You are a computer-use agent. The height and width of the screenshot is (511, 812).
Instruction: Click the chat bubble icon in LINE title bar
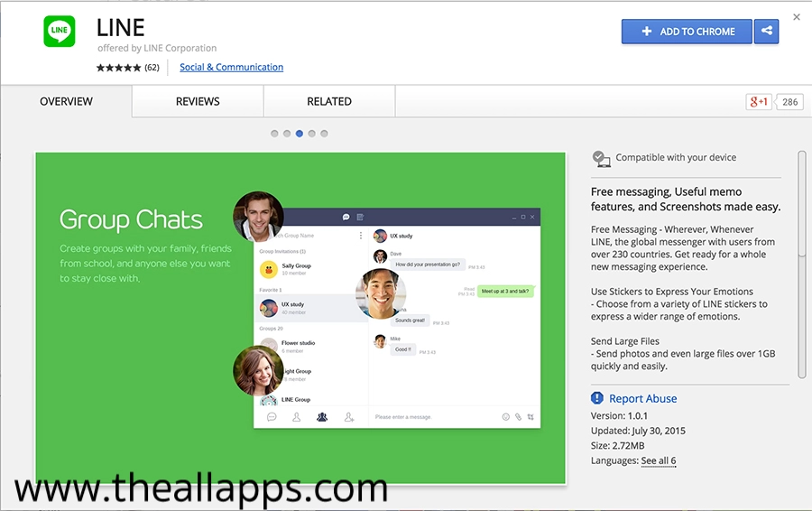(x=346, y=218)
